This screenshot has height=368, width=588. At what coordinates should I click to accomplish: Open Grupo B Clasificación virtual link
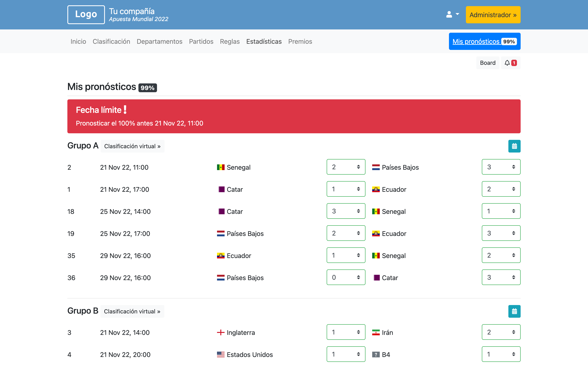click(x=132, y=311)
